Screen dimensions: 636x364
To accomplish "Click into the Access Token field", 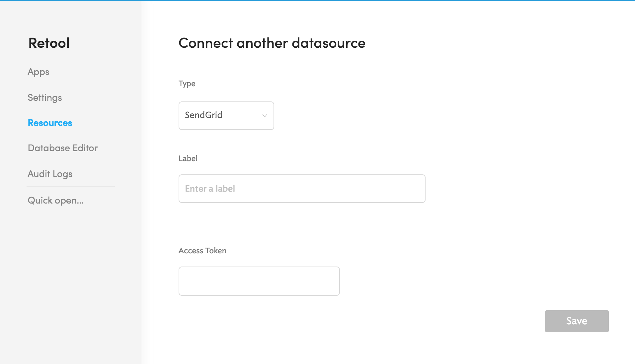I will click(259, 281).
